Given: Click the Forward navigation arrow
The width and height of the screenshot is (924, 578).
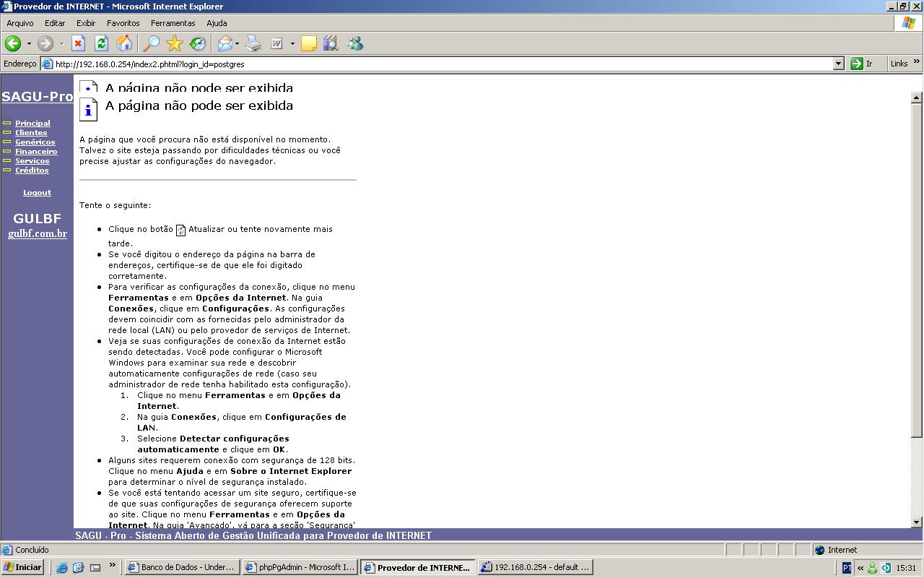Looking at the screenshot, I should 45,44.
